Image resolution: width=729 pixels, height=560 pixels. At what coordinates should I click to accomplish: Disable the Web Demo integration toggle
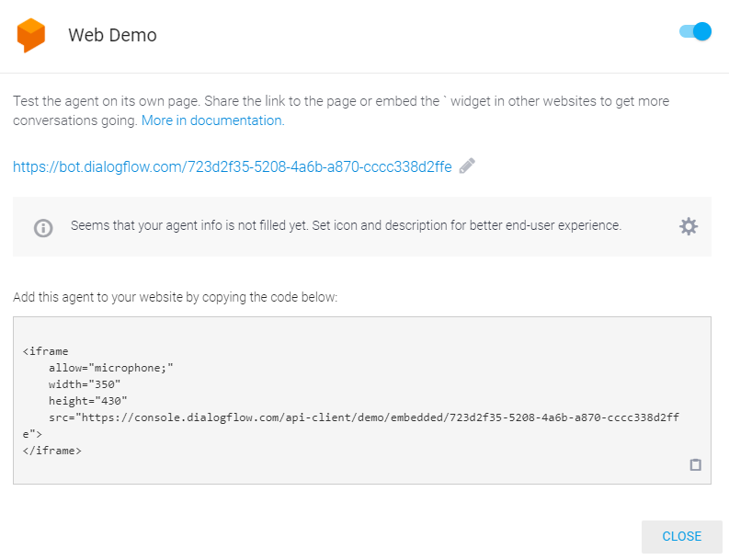696,31
